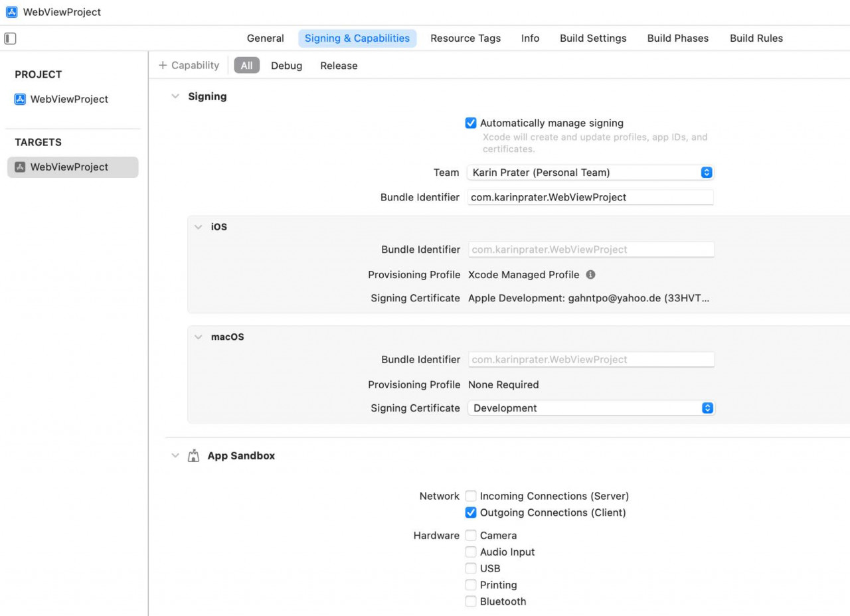Disable Outgoing Connections (Client)
The height and width of the screenshot is (616, 850).
pos(471,512)
